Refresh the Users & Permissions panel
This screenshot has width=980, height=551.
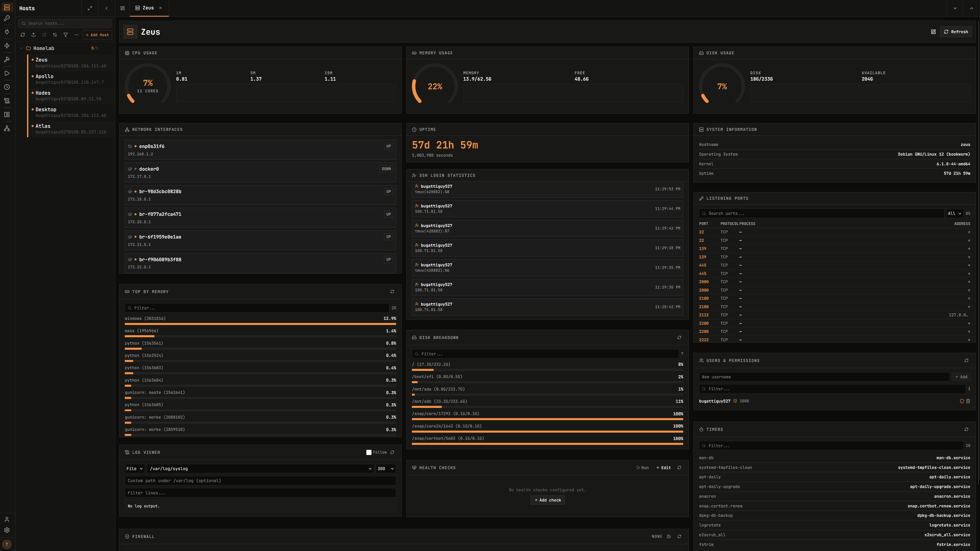(966, 360)
